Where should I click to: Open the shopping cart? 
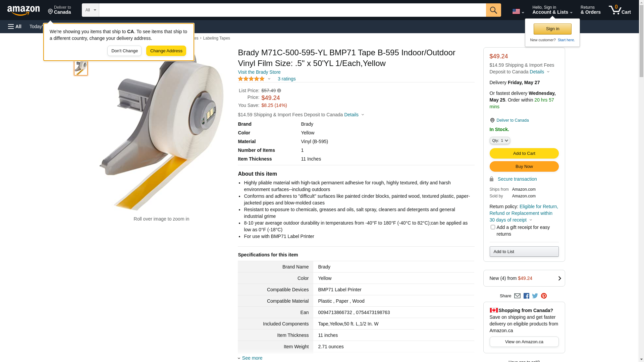tap(620, 10)
